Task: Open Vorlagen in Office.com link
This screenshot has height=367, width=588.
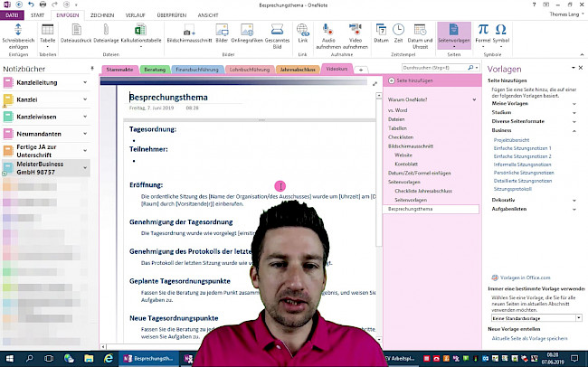Action: [523, 277]
